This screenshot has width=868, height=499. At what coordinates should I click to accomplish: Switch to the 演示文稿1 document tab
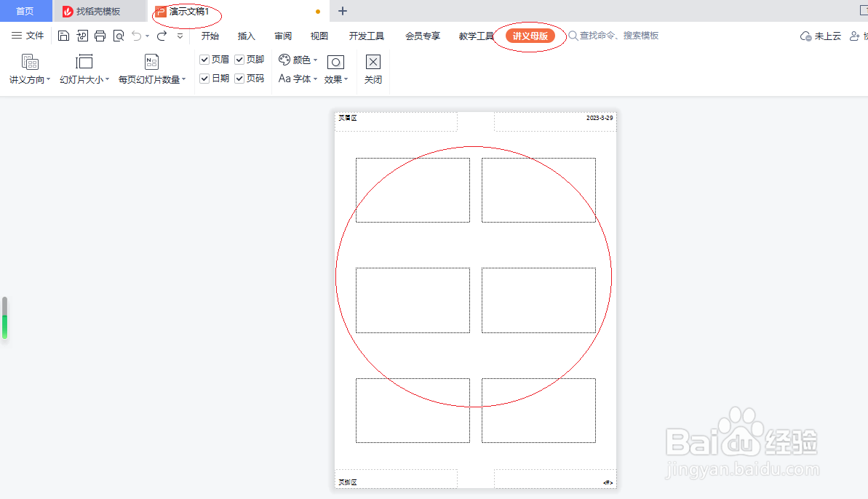(239, 11)
